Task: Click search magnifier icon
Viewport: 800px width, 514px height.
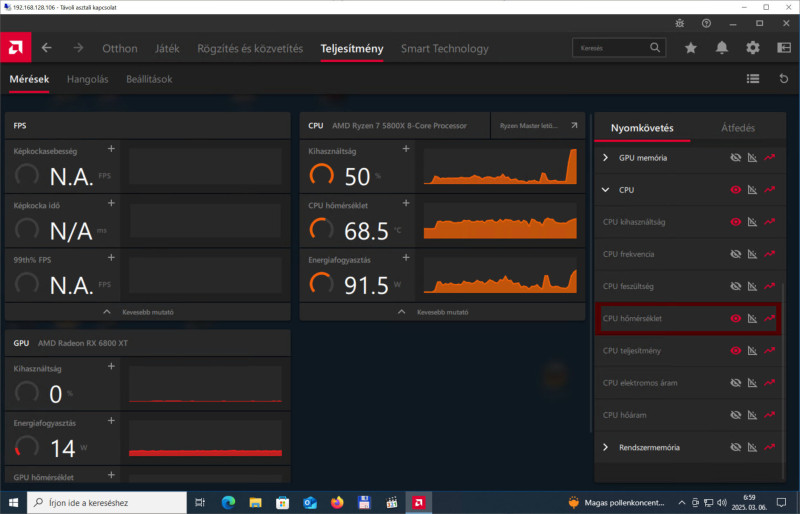Action: [x=655, y=47]
